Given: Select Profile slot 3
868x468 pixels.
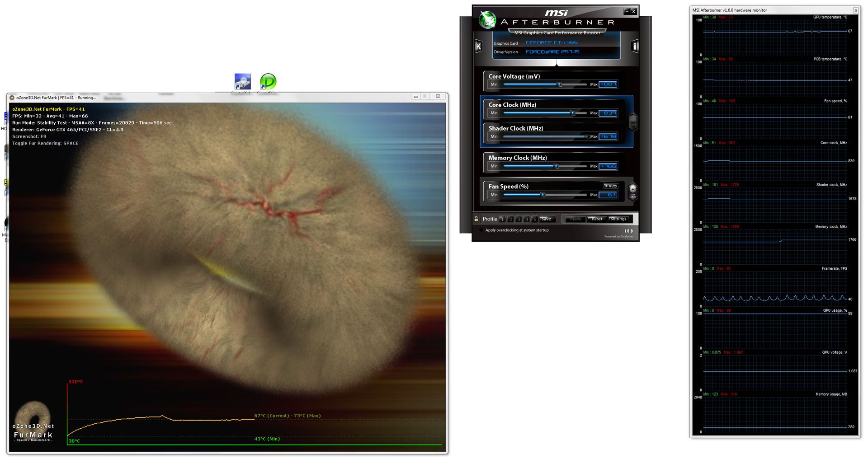Looking at the screenshot, I should pos(519,220).
